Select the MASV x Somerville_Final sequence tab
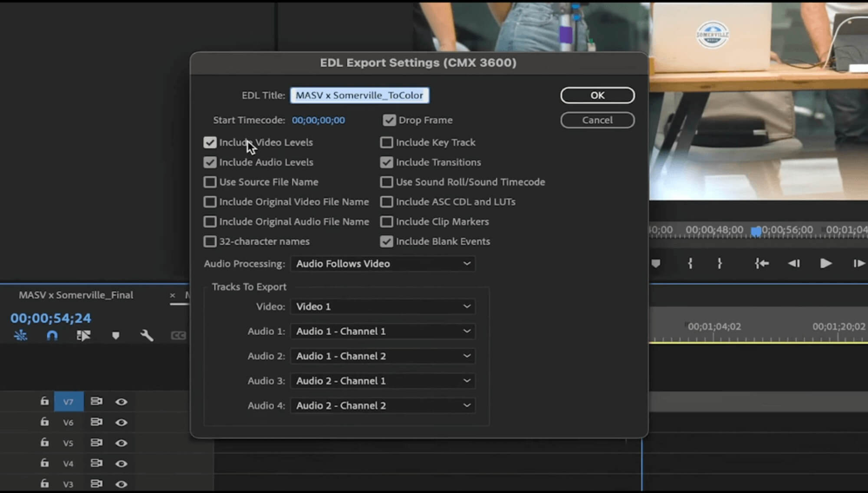This screenshot has width=868, height=493. [76, 295]
